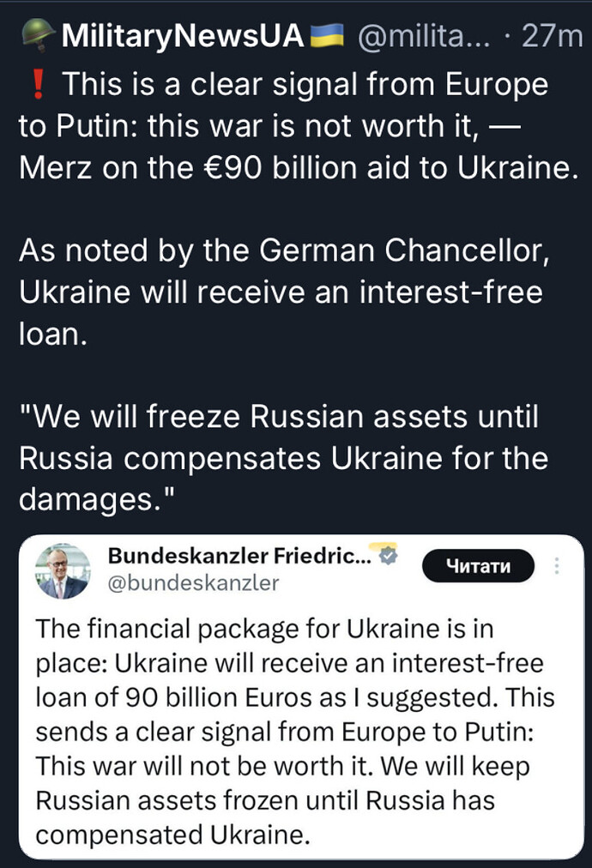Open the Bundeskanzler Friedric... display name
Image resolution: width=592 pixels, height=868 pixels.
pyautogui.click(x=241, y=556)
